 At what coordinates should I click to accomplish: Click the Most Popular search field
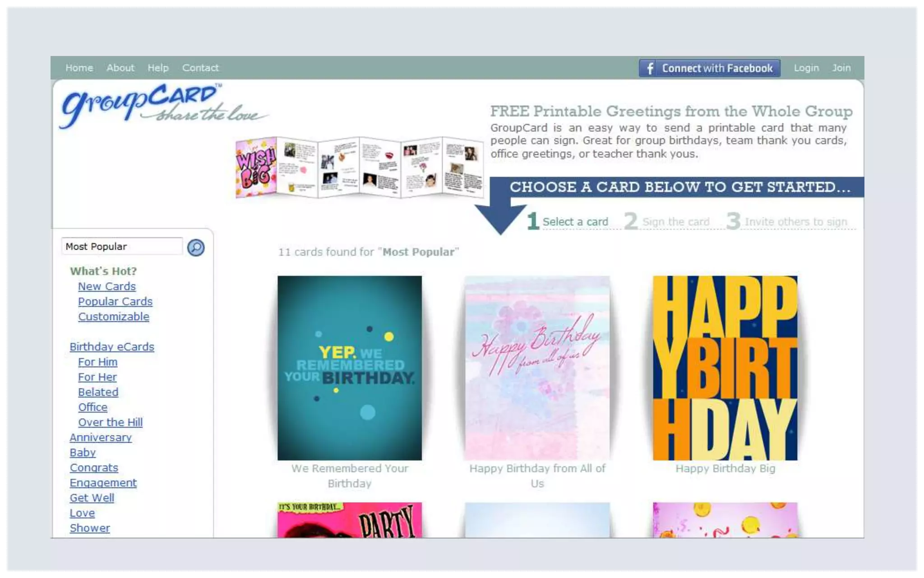click(x=122, y=247)
